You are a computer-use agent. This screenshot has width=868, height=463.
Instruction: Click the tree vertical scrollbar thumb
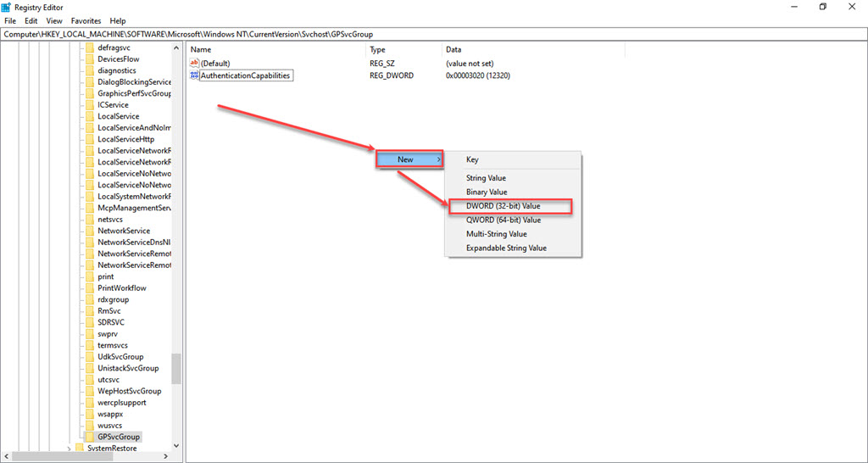coord(176,369)
